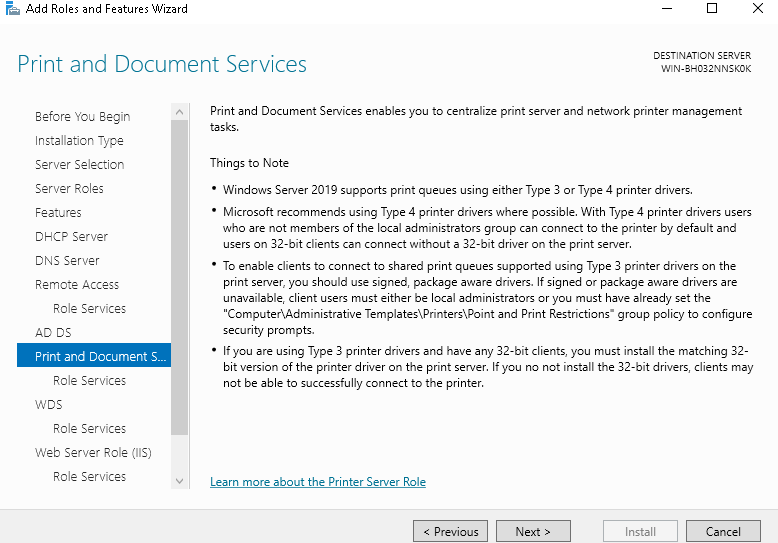Image resolution: width=778 pixels, height=543 pixels.
Task: Select the Server Selection step
Action: (79, 165)
